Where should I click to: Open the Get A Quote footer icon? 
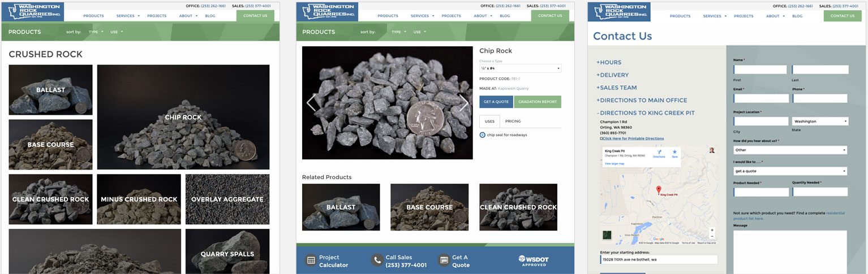[x=444, y=260]
